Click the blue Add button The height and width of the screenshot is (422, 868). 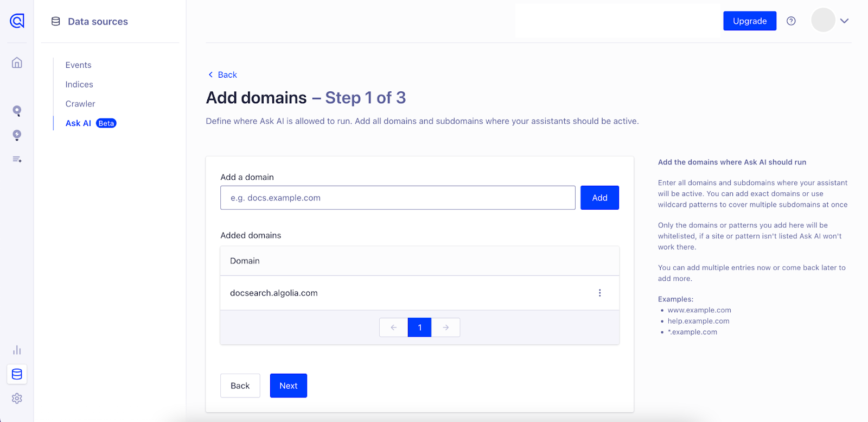click(599, 198)
